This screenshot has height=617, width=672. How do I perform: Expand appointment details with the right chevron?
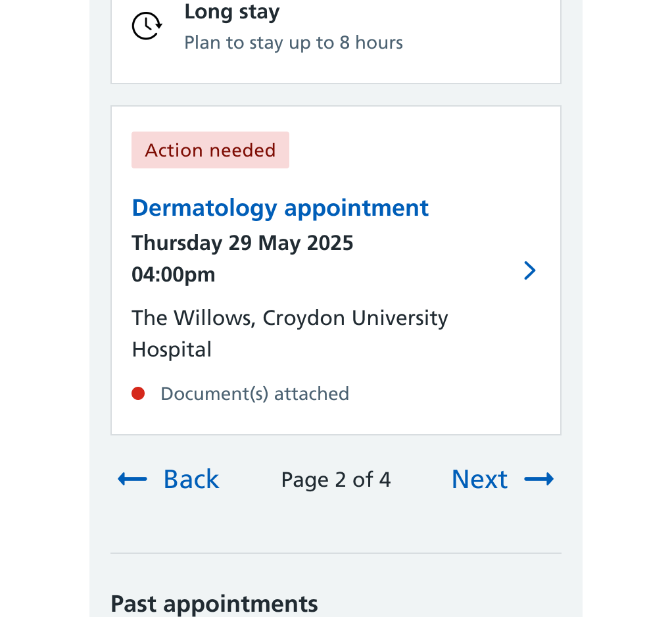pyautogui.click(x=530, y=270)
